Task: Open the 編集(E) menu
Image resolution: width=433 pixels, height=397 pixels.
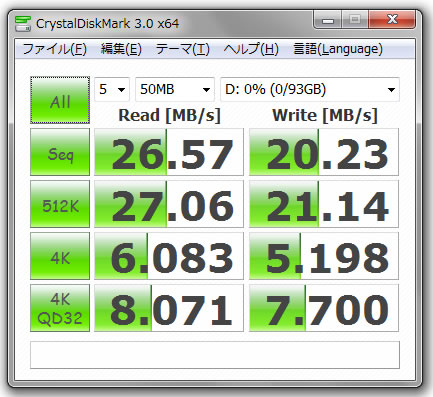Action: tap(121, 49)
